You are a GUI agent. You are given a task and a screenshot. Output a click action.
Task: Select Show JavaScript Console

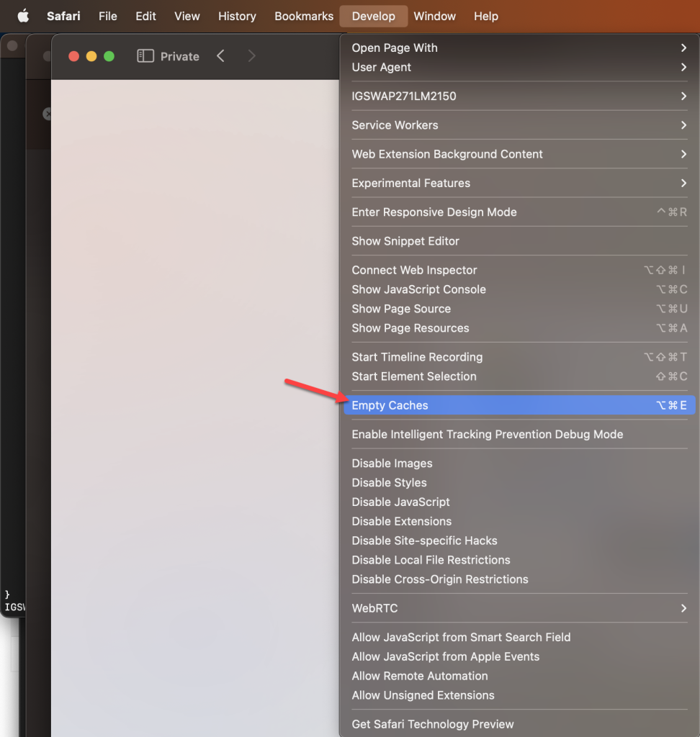(x=519, y=289)
